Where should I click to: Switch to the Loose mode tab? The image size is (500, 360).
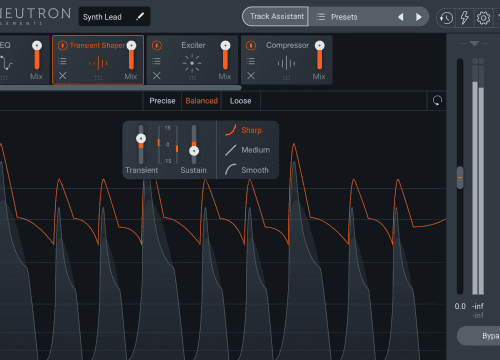[x=240, y=101]
